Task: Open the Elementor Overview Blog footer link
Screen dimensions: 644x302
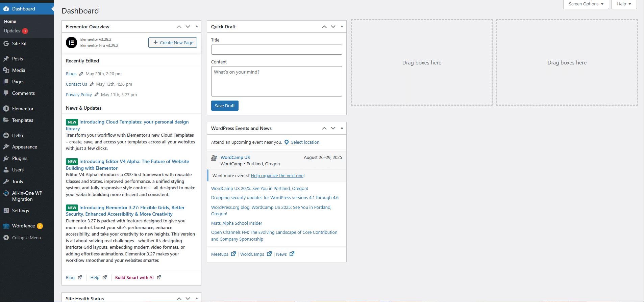Action: tap(70, 277)
